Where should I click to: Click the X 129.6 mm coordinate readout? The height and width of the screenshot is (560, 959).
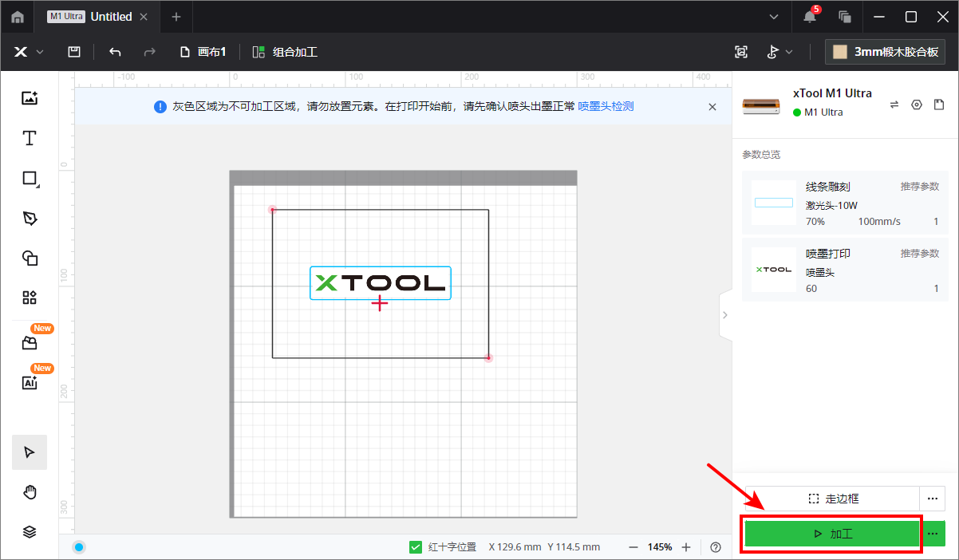pos(515,547)
